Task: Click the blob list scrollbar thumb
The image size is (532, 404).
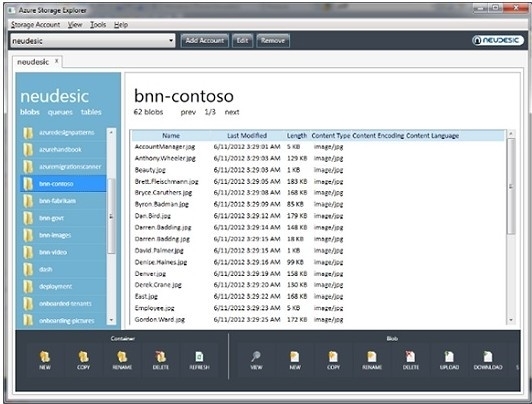Action: tap(511, 187)
